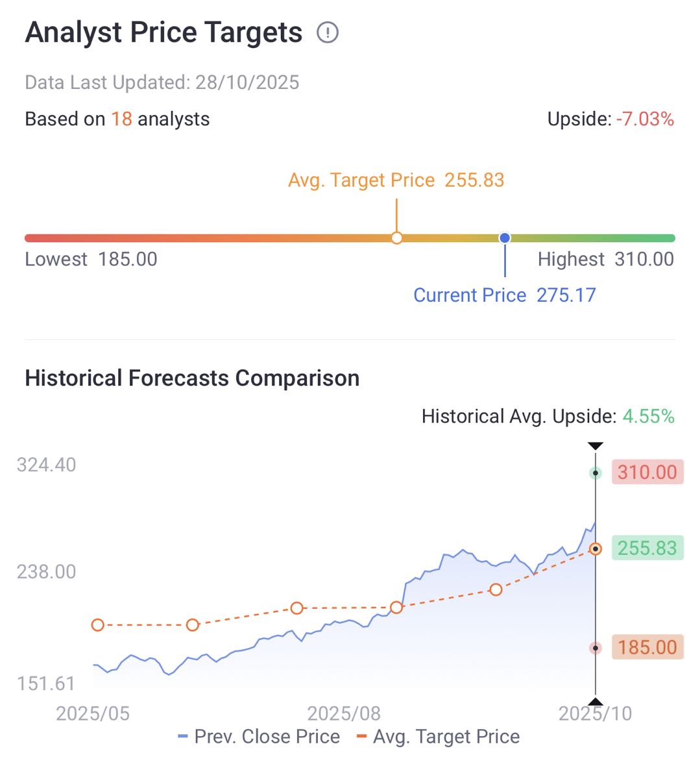Click the 2025/08 date label on chart axis

[x=344, y=713]
